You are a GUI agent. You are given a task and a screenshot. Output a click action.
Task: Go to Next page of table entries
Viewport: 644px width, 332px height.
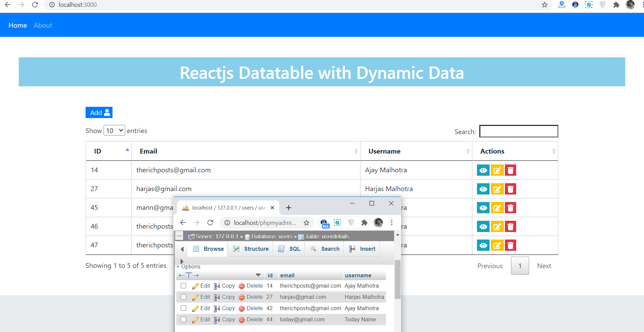click(x=544, y=265)
